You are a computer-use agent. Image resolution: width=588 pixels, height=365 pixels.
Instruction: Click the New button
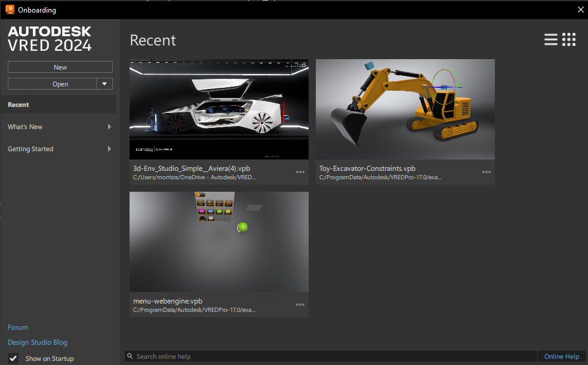[x=60, y=67]
